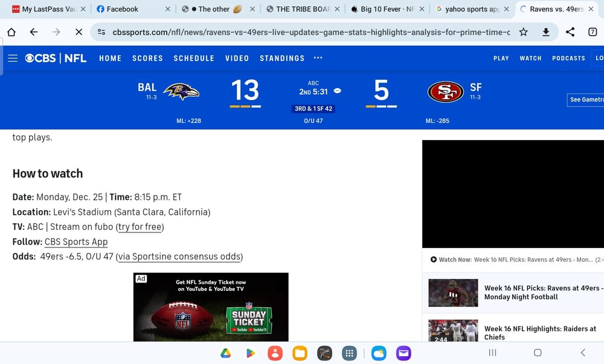The height and width of the screenshot is (364, 604).
Task: Click the San Francisco 49ers team logo
Action: click(x=446, y=92)
